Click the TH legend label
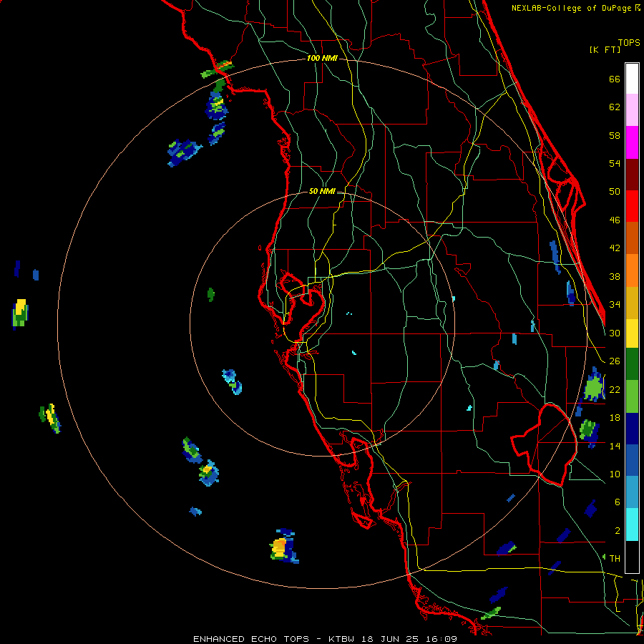The image size is (644, 644). pyautogui.click(x=615, y=558)
